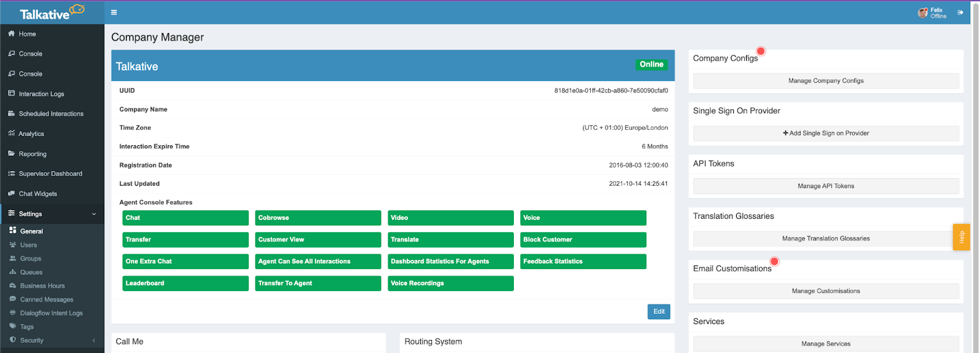Click the Business Hours icon
Viewport: 980px width, 353px height.
13,286
